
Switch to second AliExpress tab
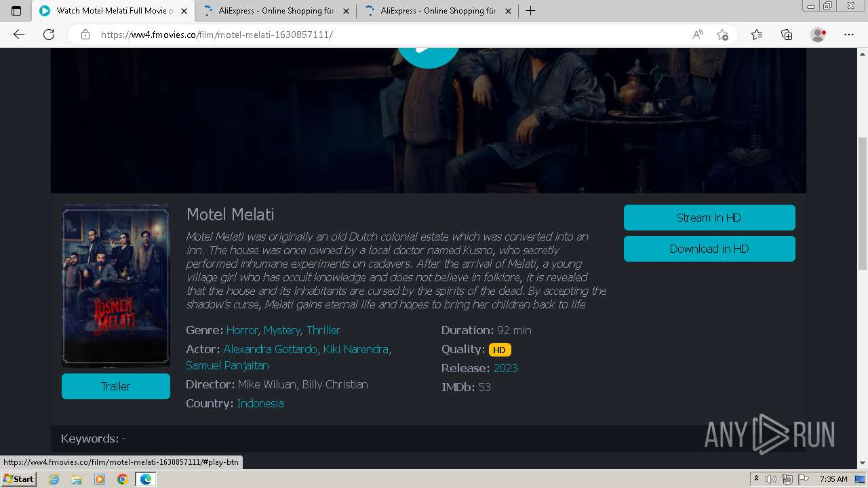coord(438,11)
